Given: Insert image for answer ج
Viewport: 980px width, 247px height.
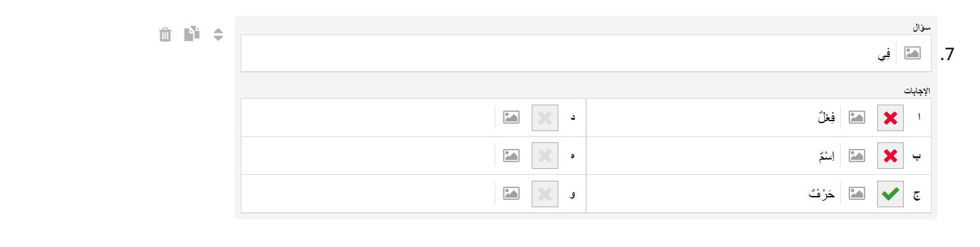Looking at the screenshot, I should (x=857, y=193).
